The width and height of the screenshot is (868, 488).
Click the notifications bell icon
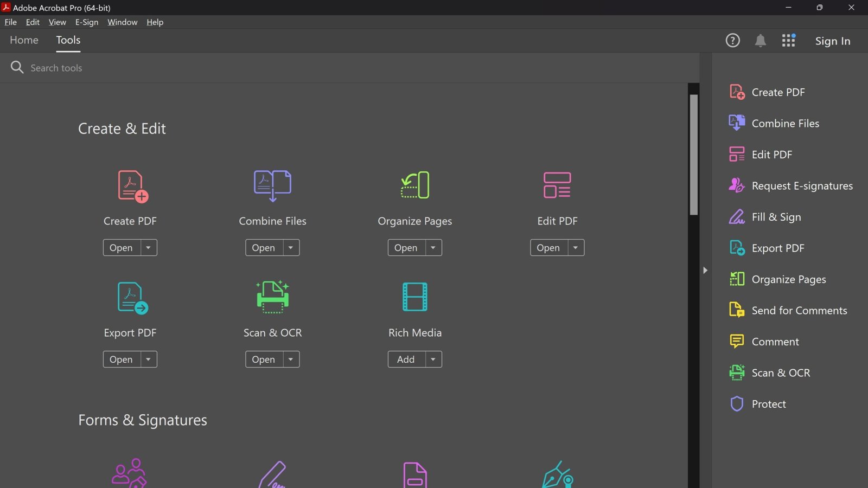pos(760,40)
